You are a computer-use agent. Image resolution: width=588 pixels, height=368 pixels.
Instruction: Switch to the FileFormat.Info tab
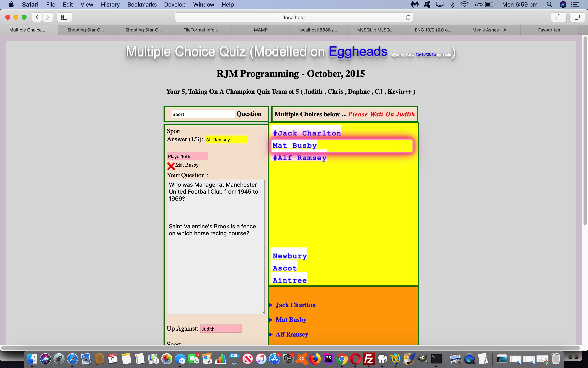pos(203,30)
